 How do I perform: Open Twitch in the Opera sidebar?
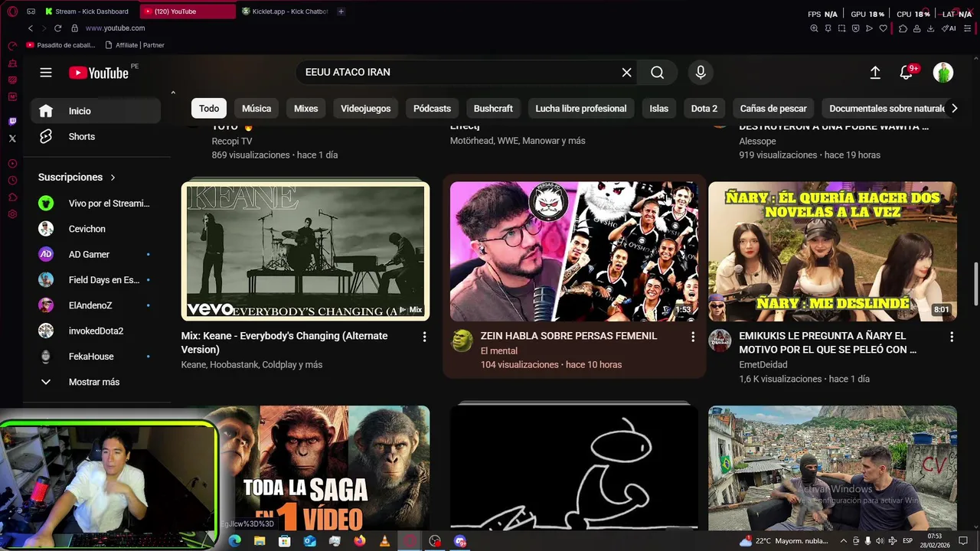coord(12,122)
